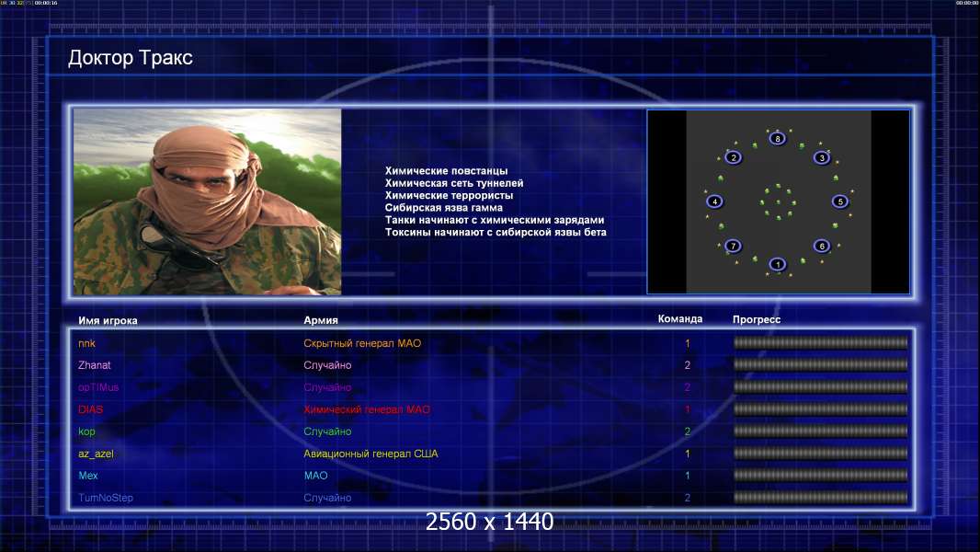Click start position 6 on the map

[822, 246]
